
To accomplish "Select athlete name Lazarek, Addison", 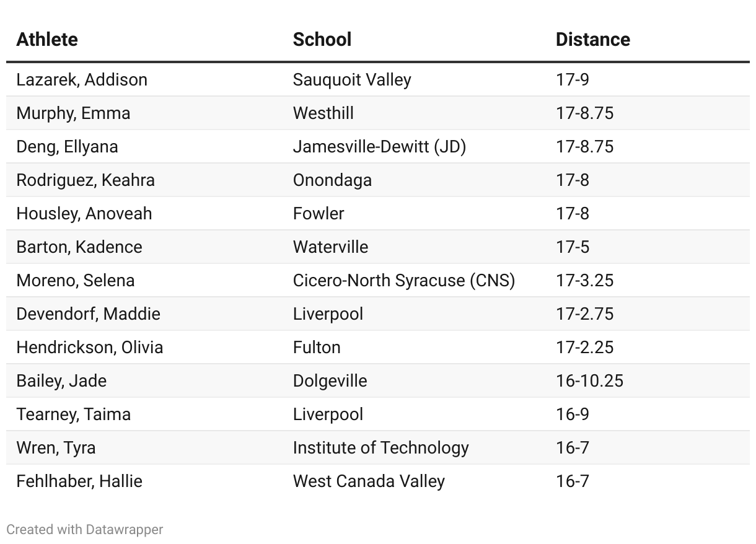I will [x=82, y=80].
